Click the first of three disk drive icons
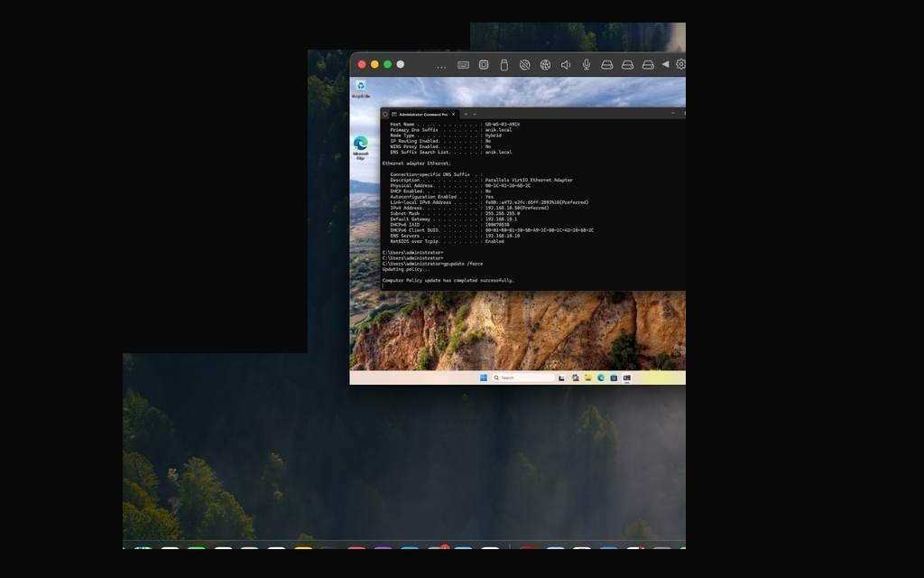 [x=607, y=65]
